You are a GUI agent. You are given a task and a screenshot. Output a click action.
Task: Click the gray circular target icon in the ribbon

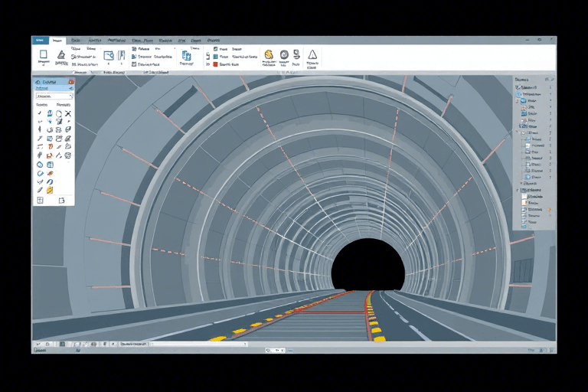coord(284,55)
